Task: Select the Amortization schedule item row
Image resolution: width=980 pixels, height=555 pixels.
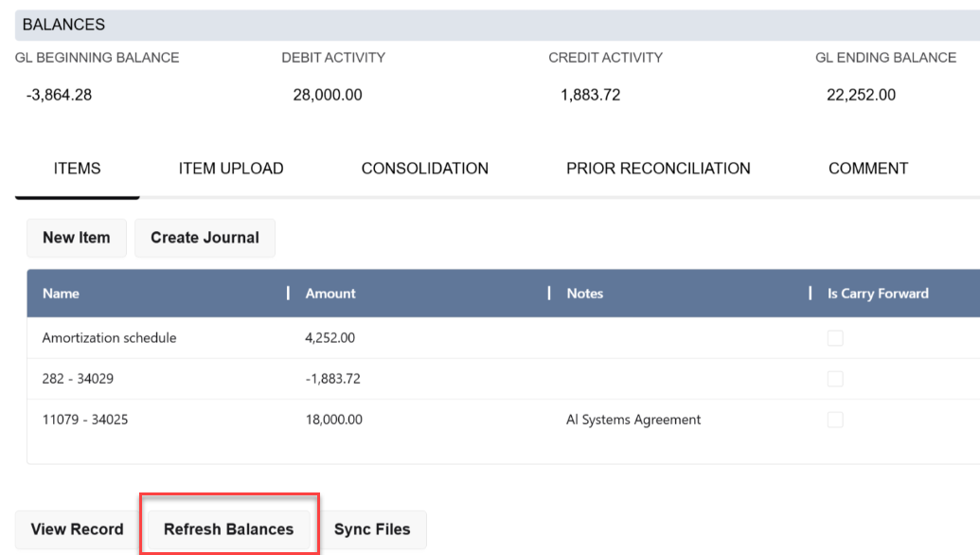Action: click(x=109, y=338)
